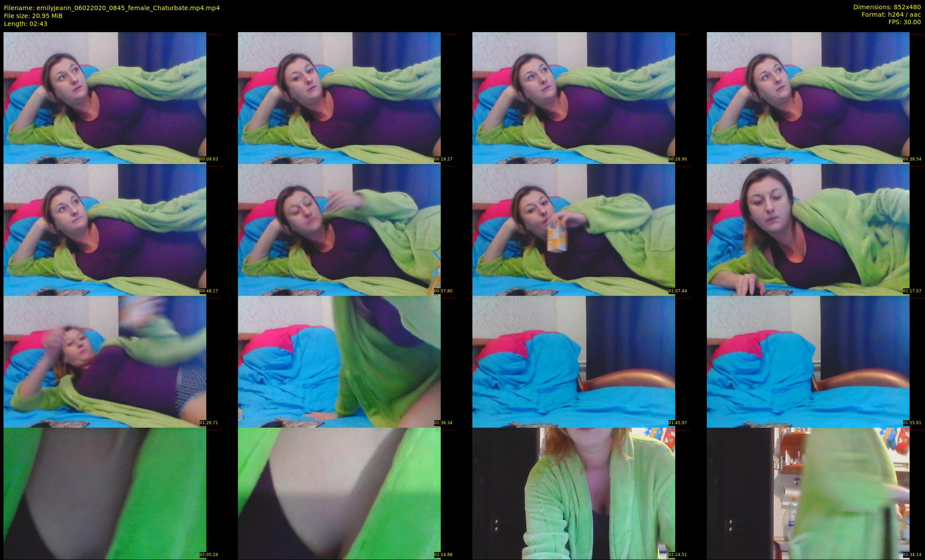Click the Filename text line in header
This screenshot has height=560, width=925.
tap(112, 8)
